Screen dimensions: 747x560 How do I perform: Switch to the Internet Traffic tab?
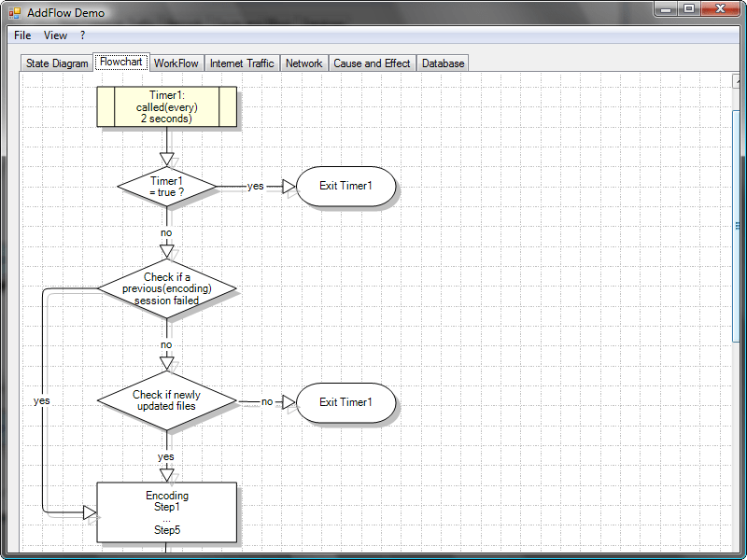[242, 63]
